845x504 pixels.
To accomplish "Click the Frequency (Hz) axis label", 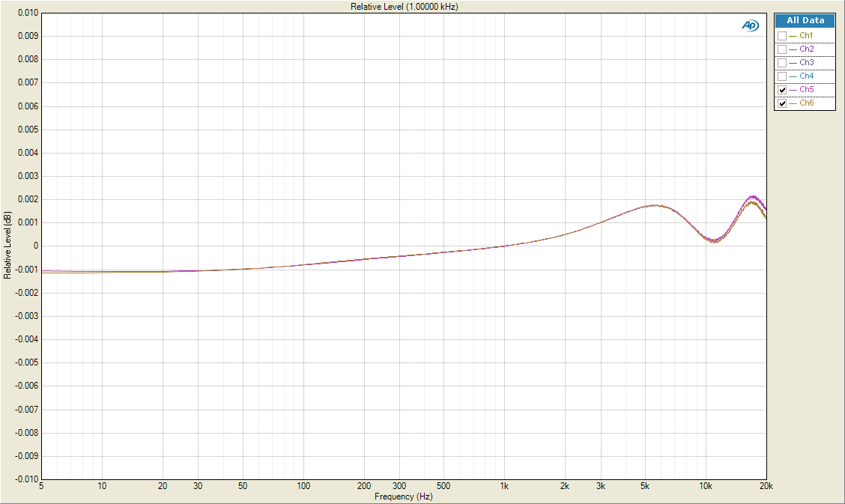I will point(404,497).
